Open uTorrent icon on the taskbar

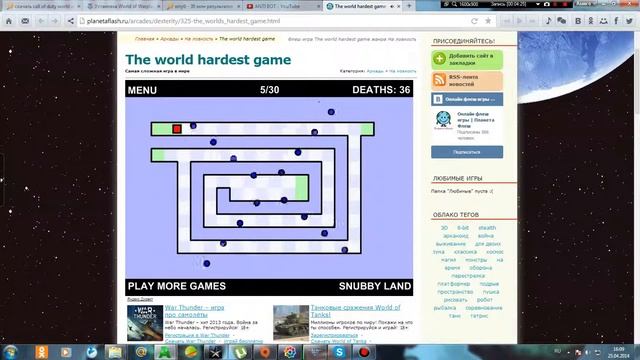coord(240,352)
